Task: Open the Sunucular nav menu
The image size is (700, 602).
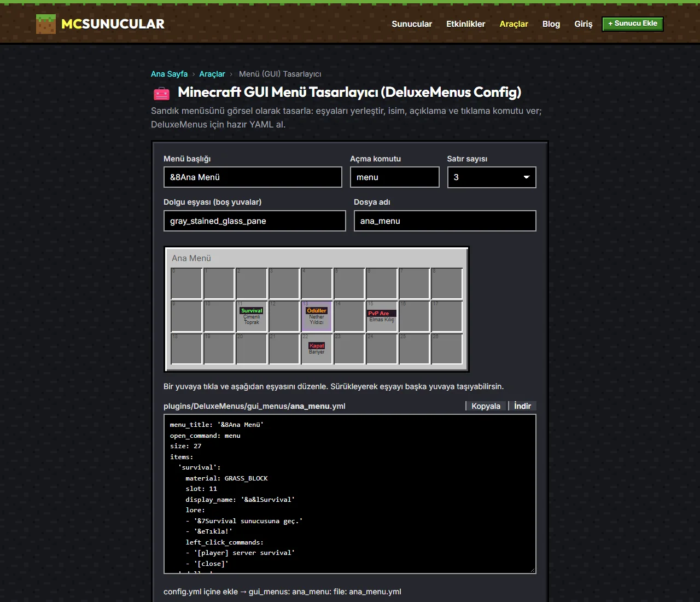Action: 412,24
